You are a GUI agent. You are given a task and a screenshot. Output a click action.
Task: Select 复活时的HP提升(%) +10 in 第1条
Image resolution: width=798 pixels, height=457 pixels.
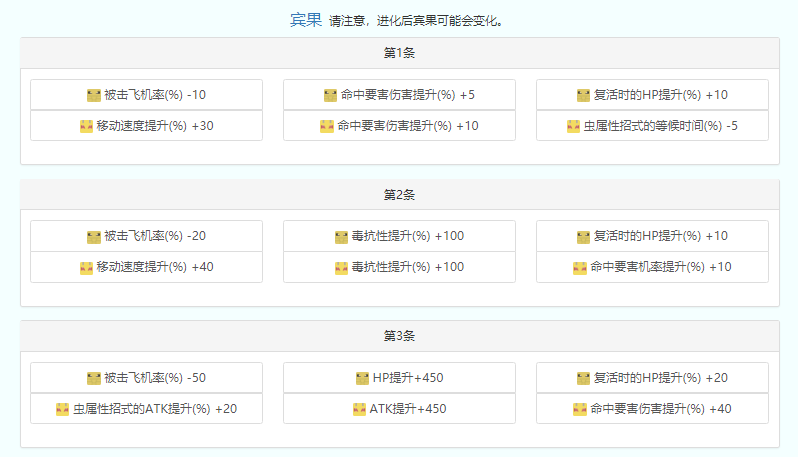[660, 95]
